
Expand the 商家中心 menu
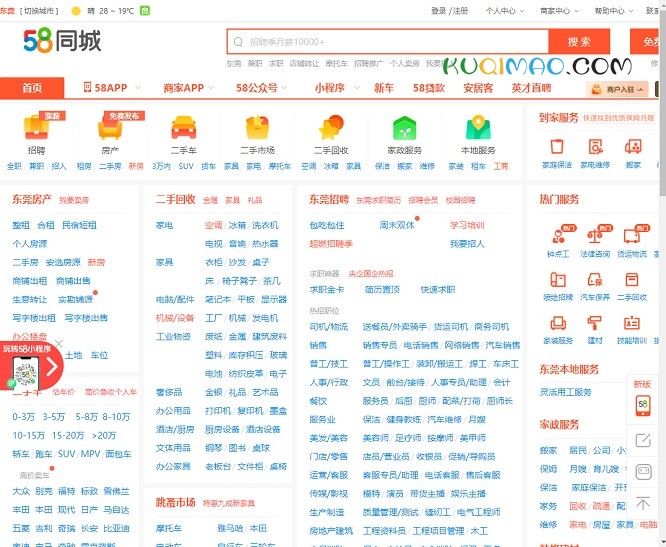[559, 11]
